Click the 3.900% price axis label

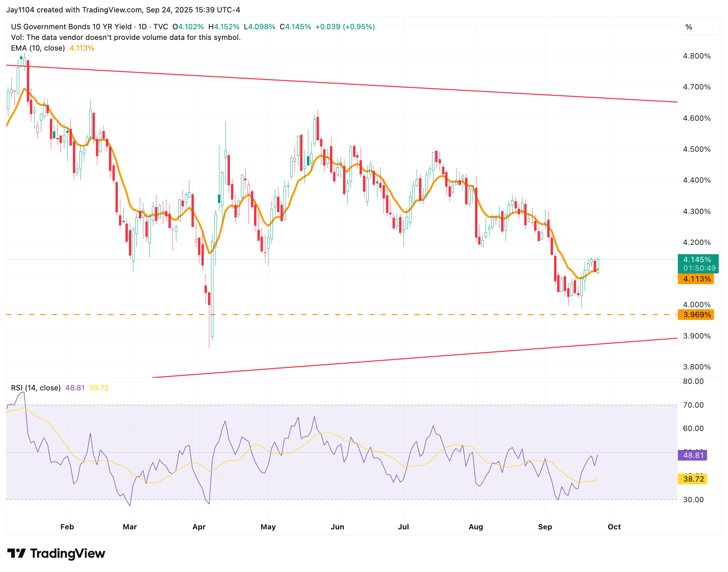click(x=697, y=336)
